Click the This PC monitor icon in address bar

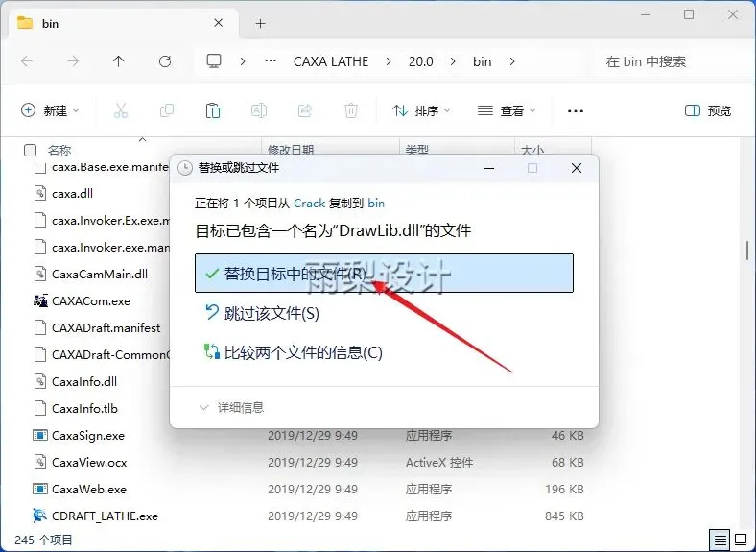coord(214,61)
